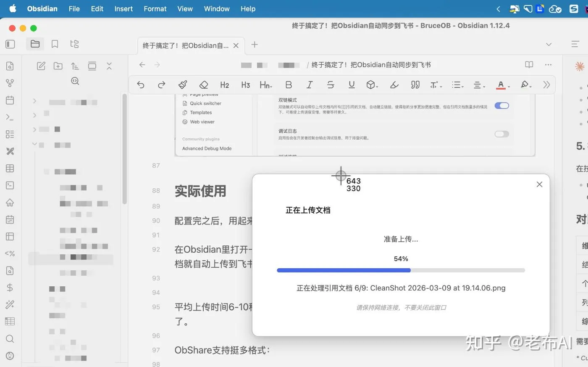This screenshot has height=367, width=588.
Task: Create new note icon in file explorer
Action: [x=41, y=66]
